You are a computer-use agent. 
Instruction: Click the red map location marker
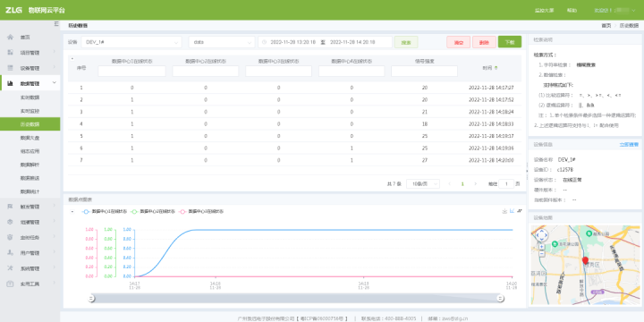click(x=585, y=261)
